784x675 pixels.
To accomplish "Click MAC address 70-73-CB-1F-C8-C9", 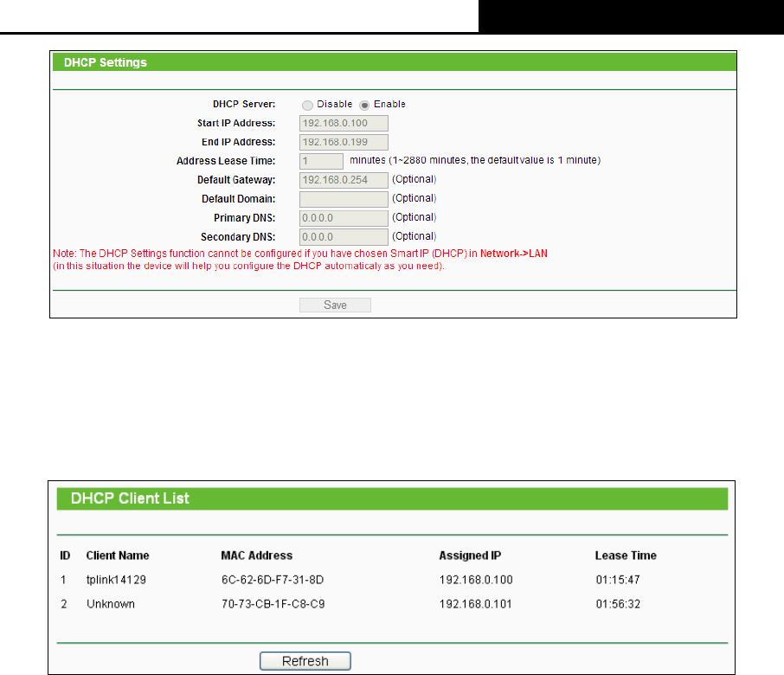I will (x=273, y=604).
